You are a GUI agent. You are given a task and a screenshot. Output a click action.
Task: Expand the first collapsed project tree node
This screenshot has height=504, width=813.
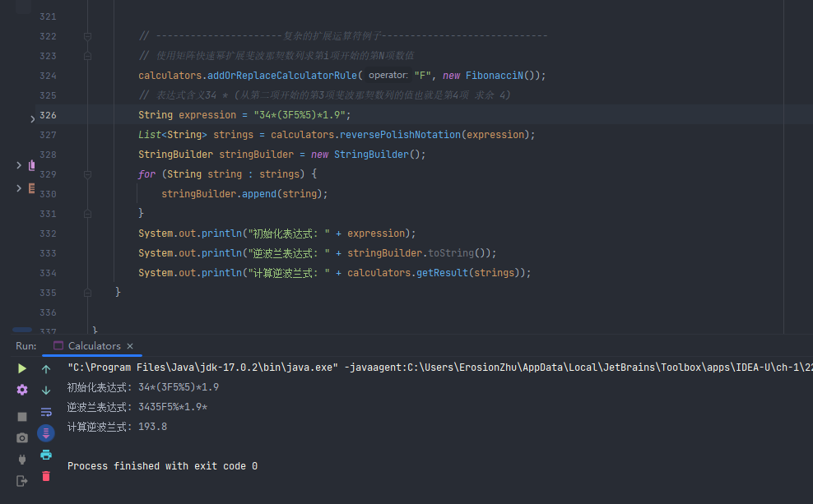[x=19, y=165]
